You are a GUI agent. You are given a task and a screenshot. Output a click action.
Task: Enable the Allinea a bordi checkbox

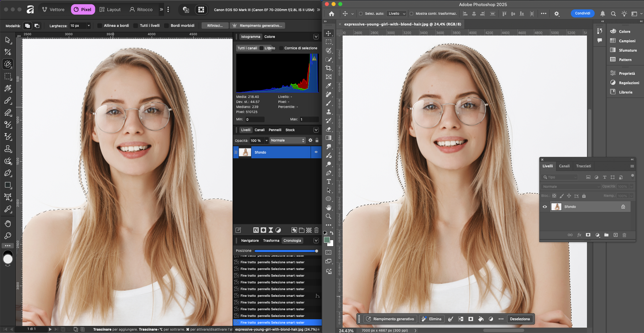[x=99, y=26]
